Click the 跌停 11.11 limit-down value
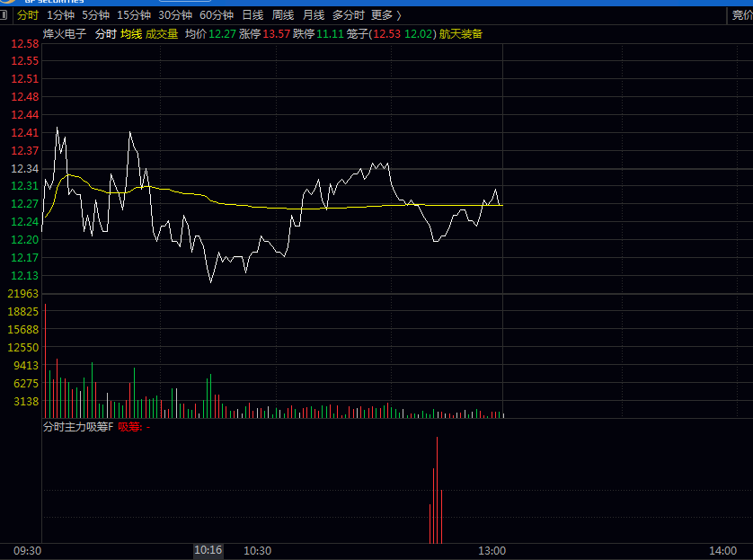Image resolution: width=753 pixels, height=560 pixels. click(331, 34)
